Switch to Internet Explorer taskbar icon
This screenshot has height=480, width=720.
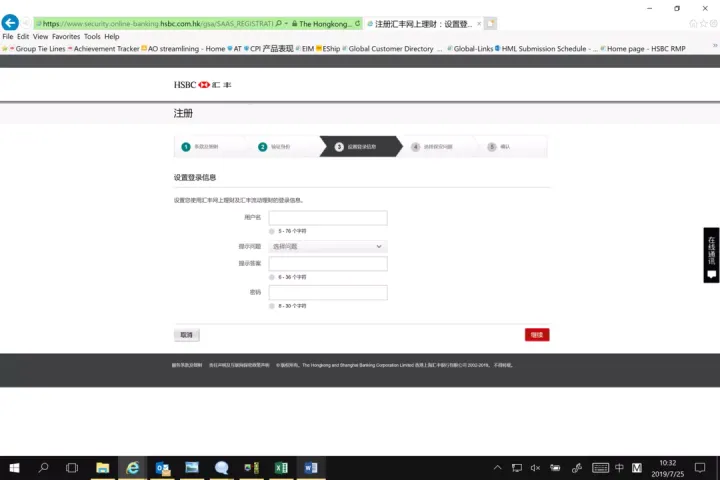coord(132,468)
